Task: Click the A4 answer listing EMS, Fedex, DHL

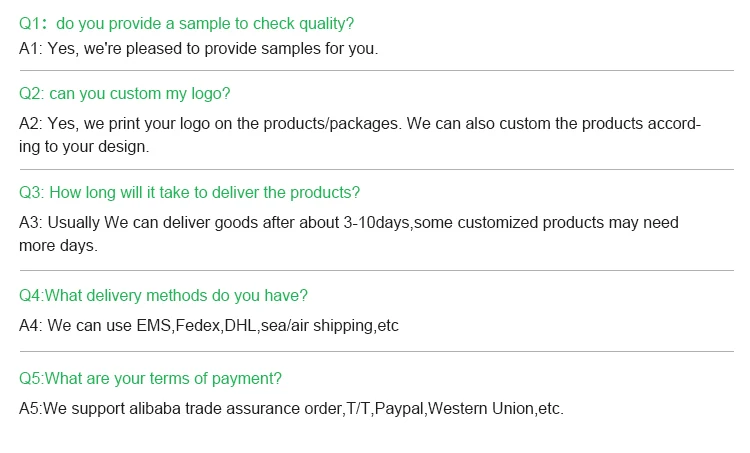Action: pyautogui.click(x=209, y=326)
